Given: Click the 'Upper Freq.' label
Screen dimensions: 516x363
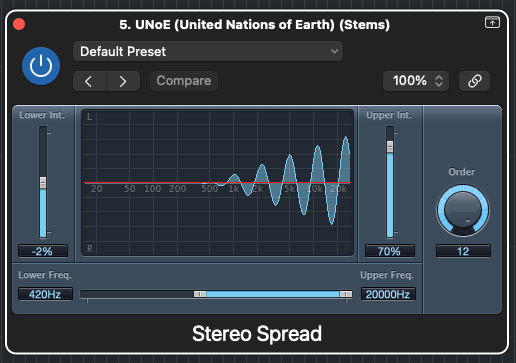Looking at the screenshot, I should pos(387,275).
